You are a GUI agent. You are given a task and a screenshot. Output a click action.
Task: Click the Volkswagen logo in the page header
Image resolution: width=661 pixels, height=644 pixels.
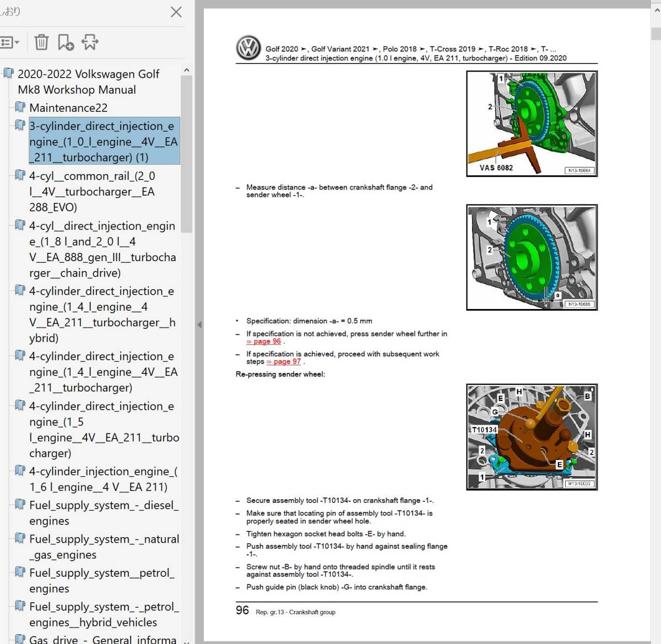pyautogui.click(x=248, y=48)
